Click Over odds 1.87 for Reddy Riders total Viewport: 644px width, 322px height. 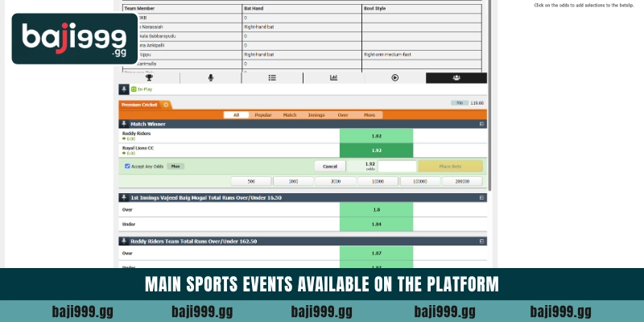point(376,254)
